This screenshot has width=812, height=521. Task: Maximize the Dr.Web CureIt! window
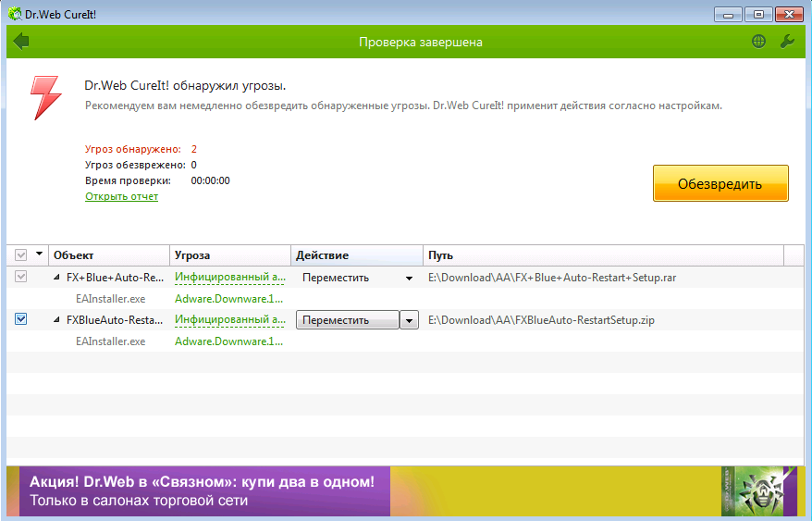click(758, 15)
